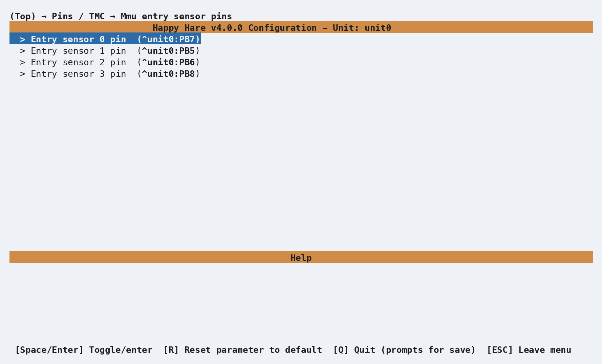Viewport: 602px width, 364px height.
Task: Expand arrow beside Entry sensor 1 pin
Action: click(23, 51)
